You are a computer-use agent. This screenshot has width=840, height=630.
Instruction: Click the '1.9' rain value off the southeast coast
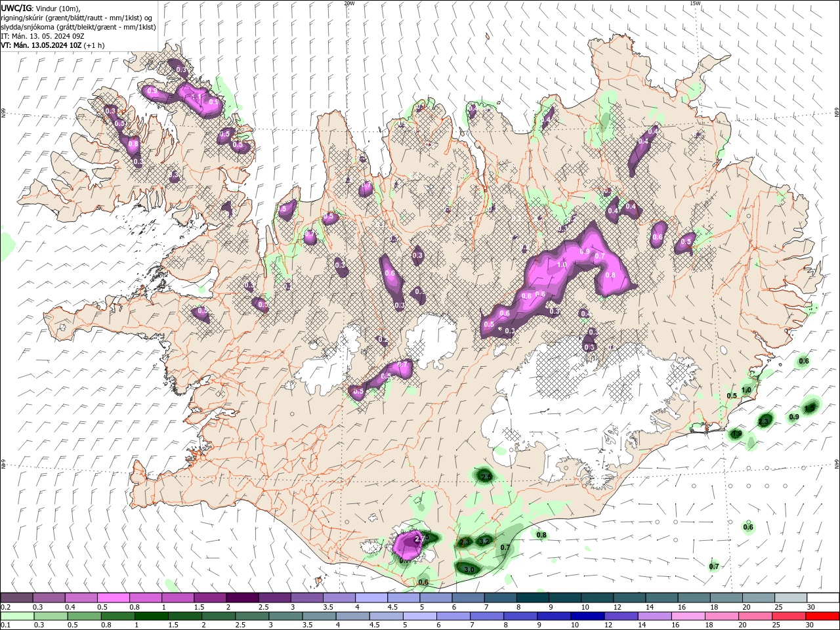pyautogui.click(x=736, y=434)
